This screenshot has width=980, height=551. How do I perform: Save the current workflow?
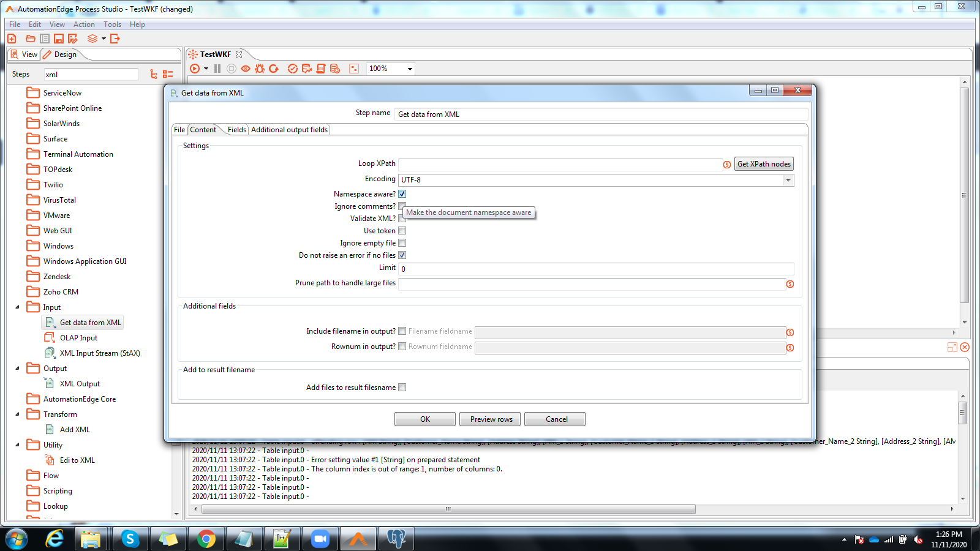59,39
